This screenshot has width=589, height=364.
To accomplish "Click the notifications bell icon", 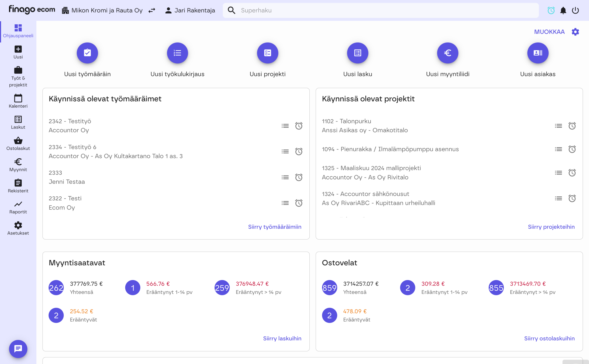I will click(563, 10).
